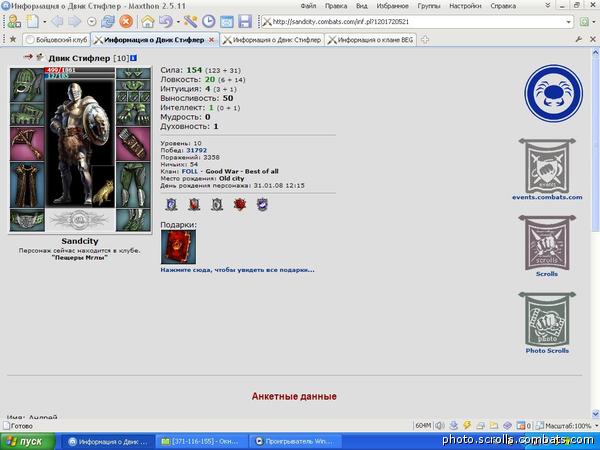Go back with the left arrow
600x450 pixels.
click(57, 21)
